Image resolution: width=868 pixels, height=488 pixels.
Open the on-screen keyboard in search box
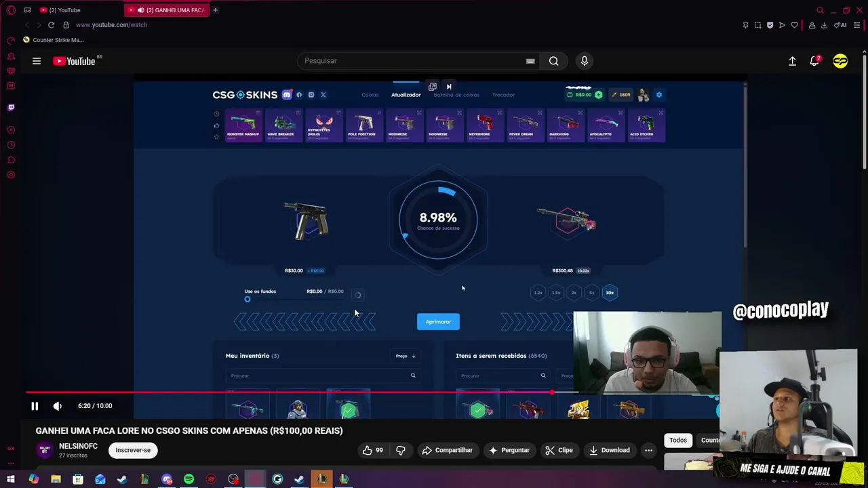coord(530,61)
